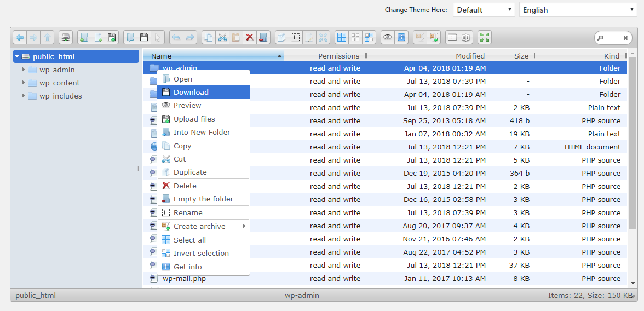
Task: Click the Sort a-z toolbar icon
Action: click(466, 37)
